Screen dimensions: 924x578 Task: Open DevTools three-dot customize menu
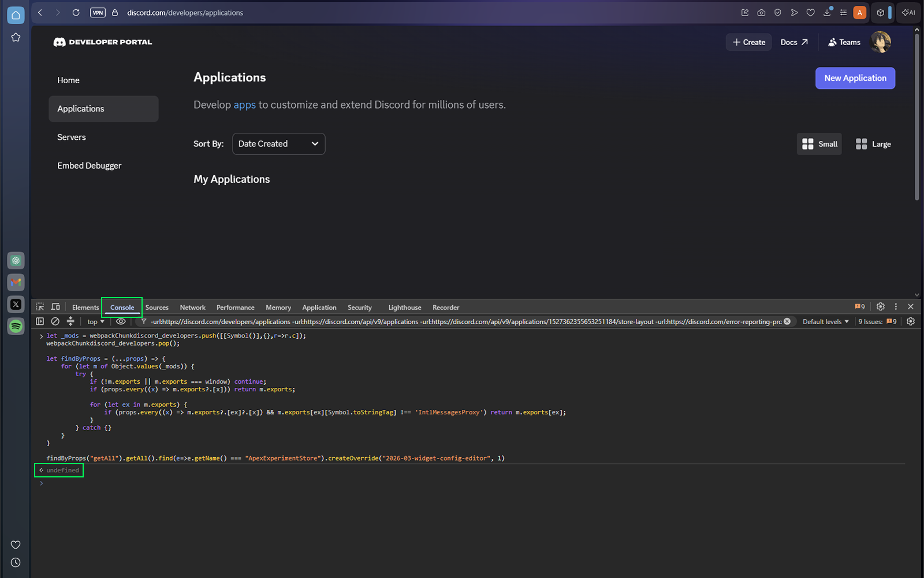point(896,307)
